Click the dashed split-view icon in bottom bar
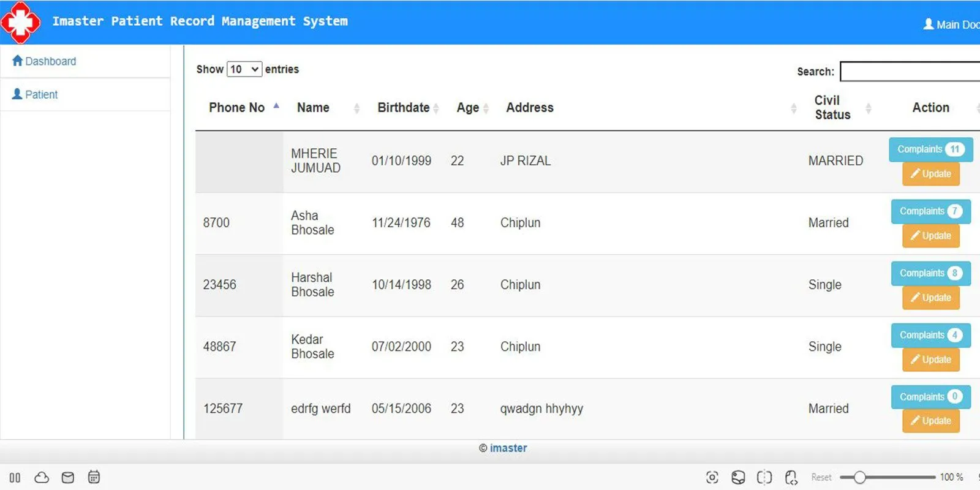The image size is (980, 490). coord(764,478)
